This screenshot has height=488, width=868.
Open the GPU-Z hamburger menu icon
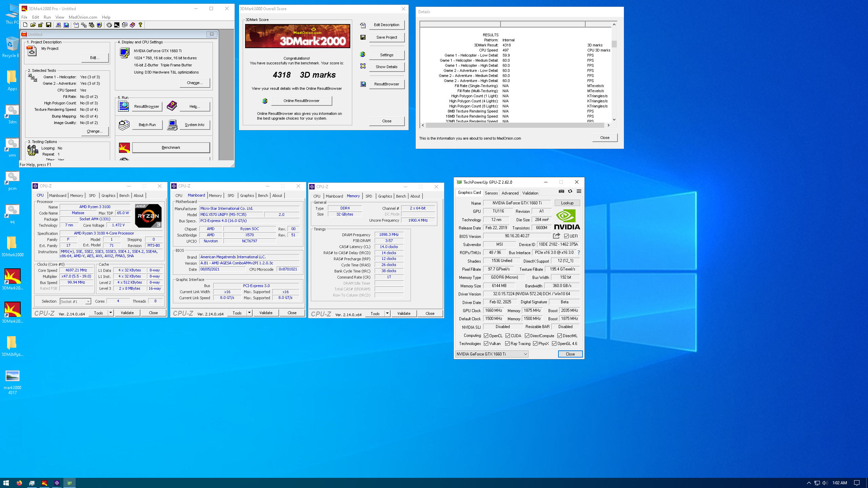[579, 191]
